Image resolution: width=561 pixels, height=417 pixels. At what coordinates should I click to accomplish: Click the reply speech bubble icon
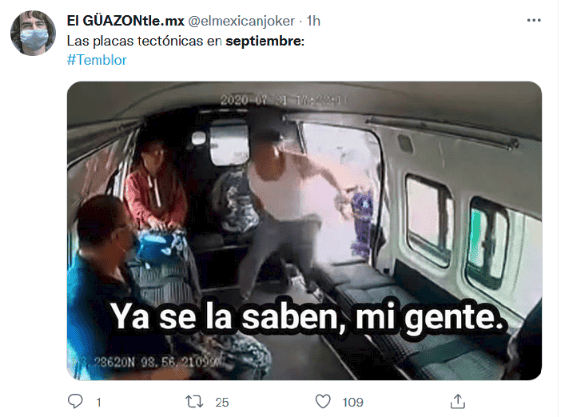[75, 401]
